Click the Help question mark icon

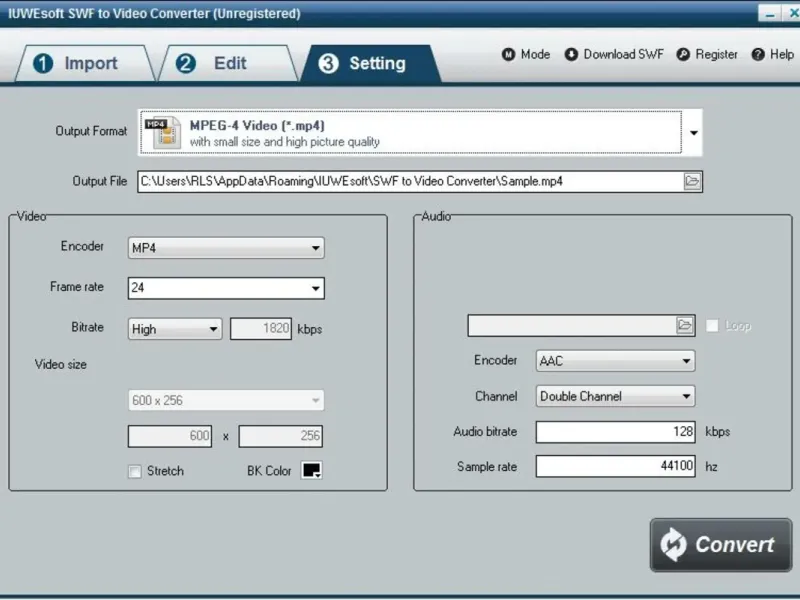point(758,54)
